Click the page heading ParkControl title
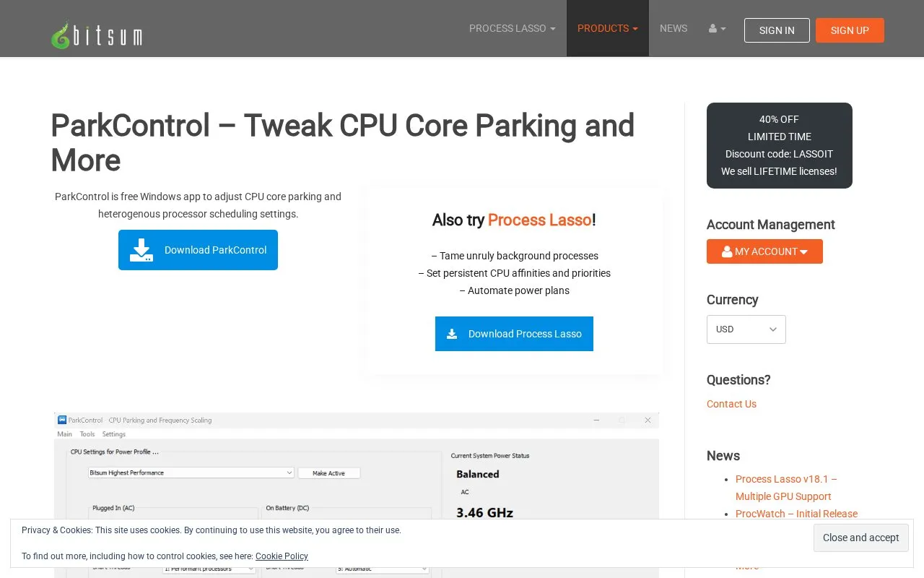Screen dimensions: 924x578 point(342,142)
